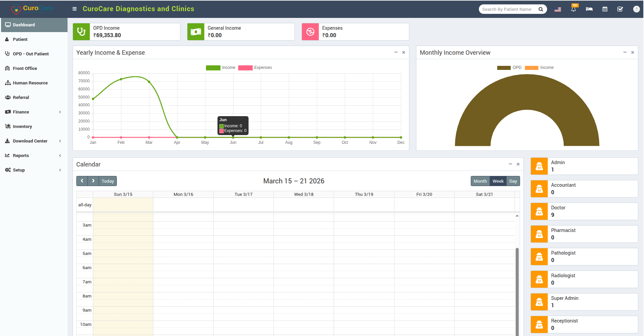
Task: Open the calendar icon in top bar
Action: tap(605, 9)
